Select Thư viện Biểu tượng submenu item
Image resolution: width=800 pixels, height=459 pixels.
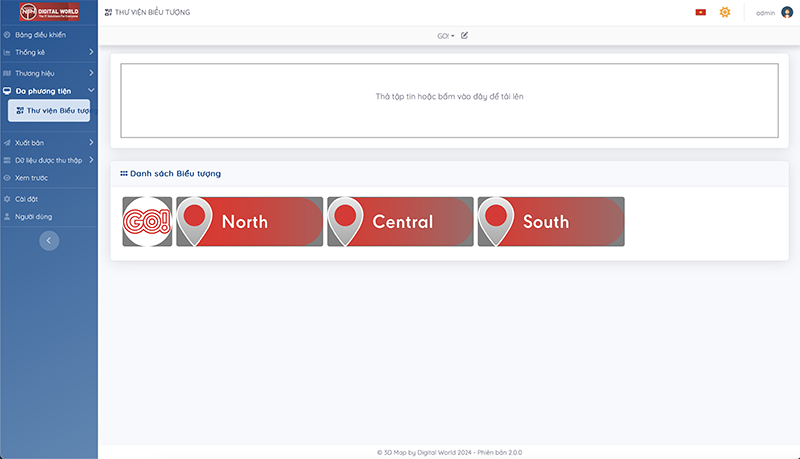[x=52, y=110]
